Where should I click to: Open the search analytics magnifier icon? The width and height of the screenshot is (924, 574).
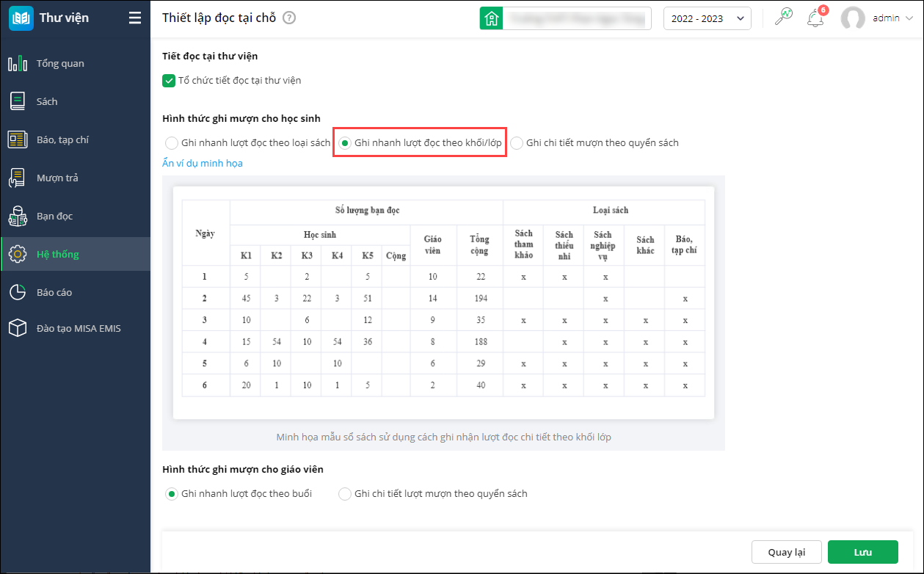[x=784, y=18]
